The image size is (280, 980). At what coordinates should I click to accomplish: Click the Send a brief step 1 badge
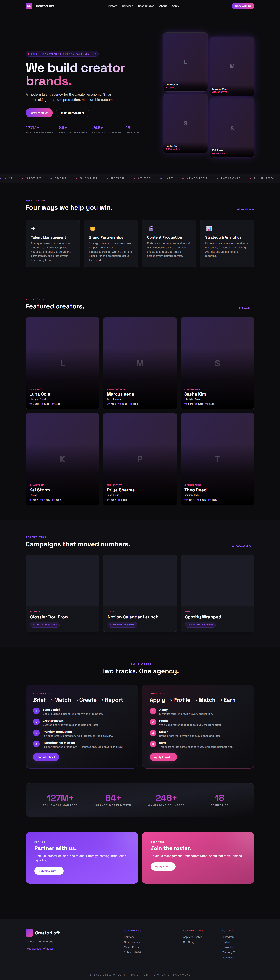[x=37, y=711]
